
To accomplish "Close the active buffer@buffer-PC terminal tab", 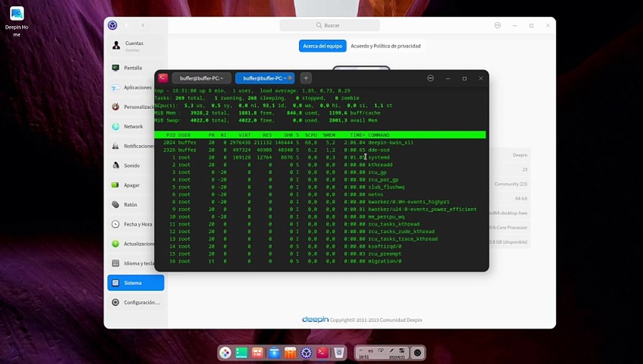I will click(290, 78).
